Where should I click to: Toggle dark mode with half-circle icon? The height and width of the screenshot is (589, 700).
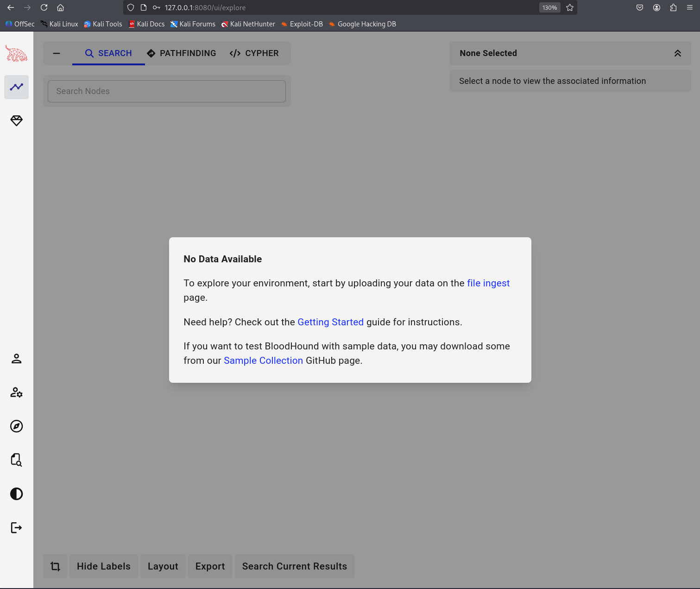[16, 494]
